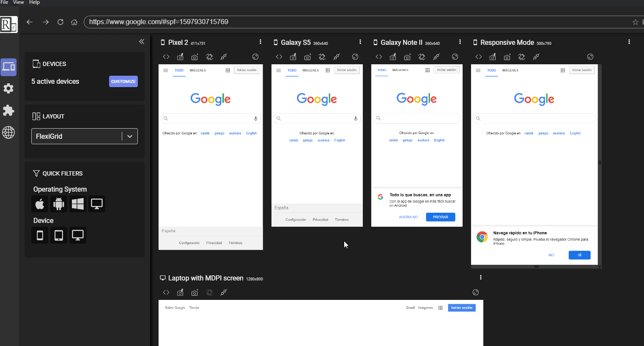Open the network globe icon in sidebar
644x346 pixels.
tap(8, 132)
